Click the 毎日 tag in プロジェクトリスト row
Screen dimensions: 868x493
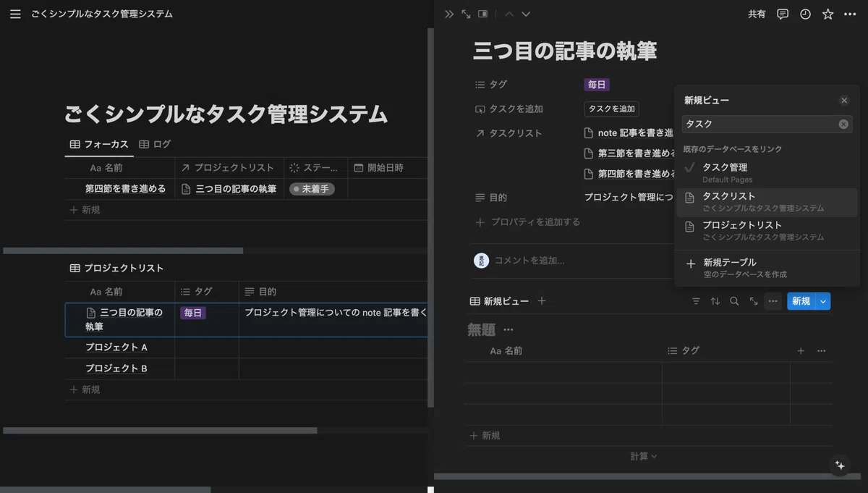pyautogui.click(x=193, y=313)
